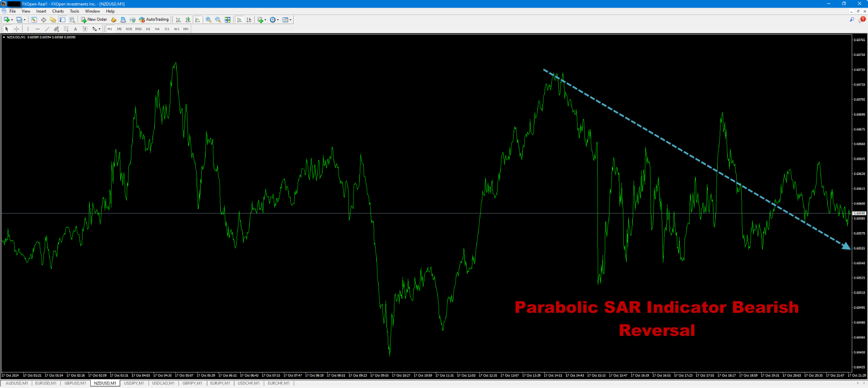
Task: Select the H4 timeframe
Action: [157, 29]
